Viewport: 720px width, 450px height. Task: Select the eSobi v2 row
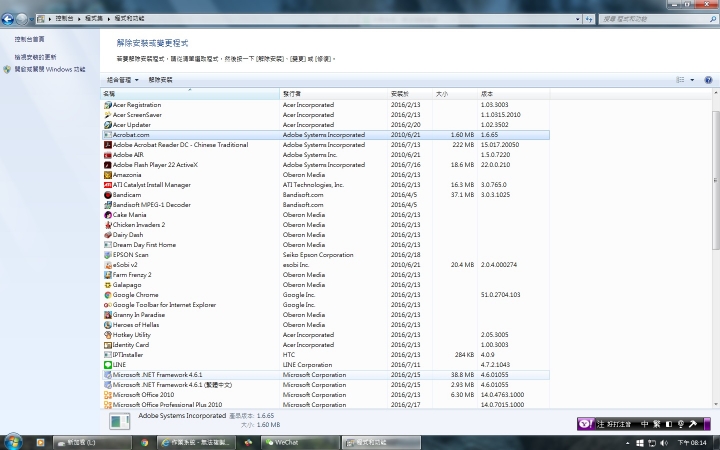pos(326,265)
